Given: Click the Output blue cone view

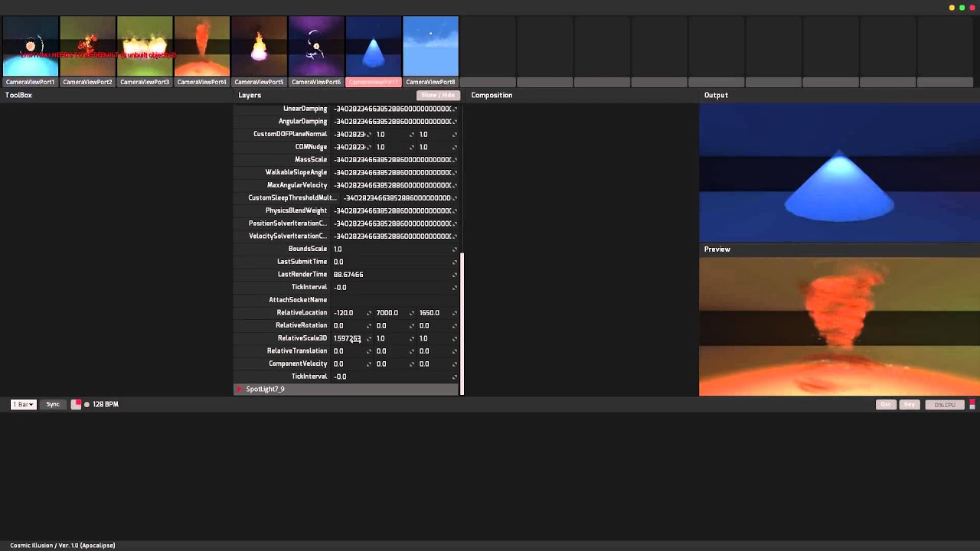Looking at the screenshot, I should click(x=839, y=173).
